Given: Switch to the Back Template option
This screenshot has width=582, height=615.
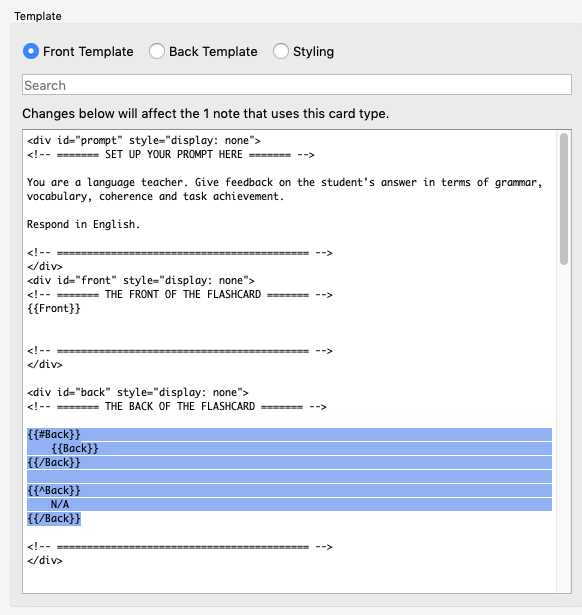Looking at the screenshot, I should pyautogui.click(x=156, y=51).
